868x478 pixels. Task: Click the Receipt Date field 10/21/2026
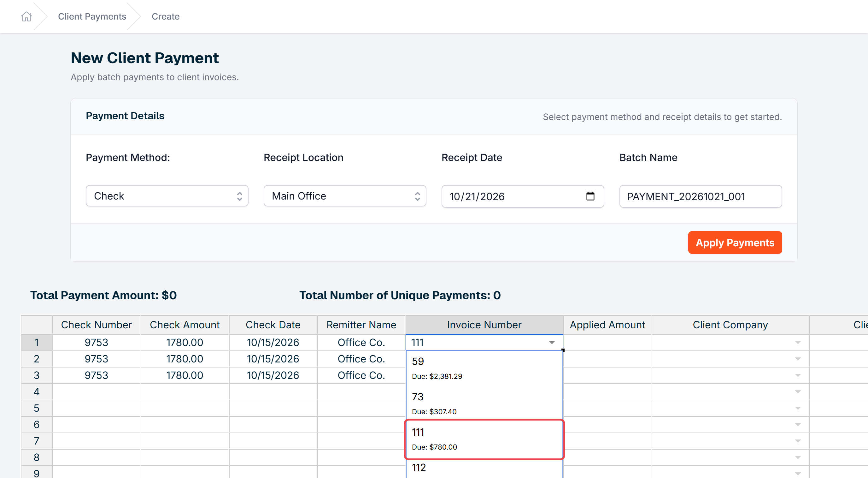523,196
